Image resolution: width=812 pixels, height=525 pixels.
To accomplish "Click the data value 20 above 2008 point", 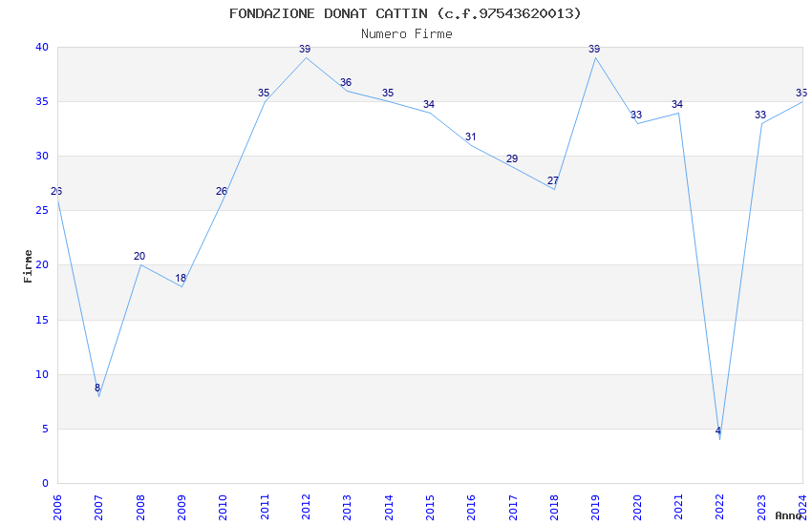I will (139, 256).
